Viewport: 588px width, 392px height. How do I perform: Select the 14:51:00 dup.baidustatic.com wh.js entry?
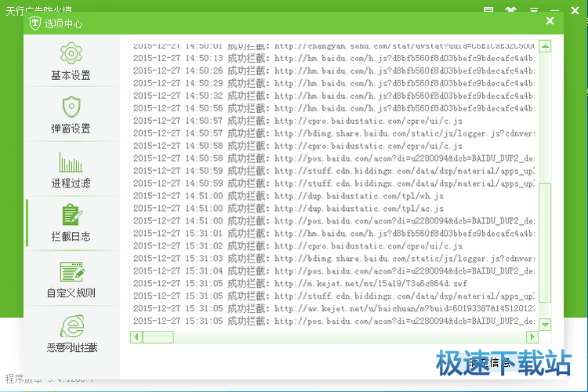click(289, 196)
